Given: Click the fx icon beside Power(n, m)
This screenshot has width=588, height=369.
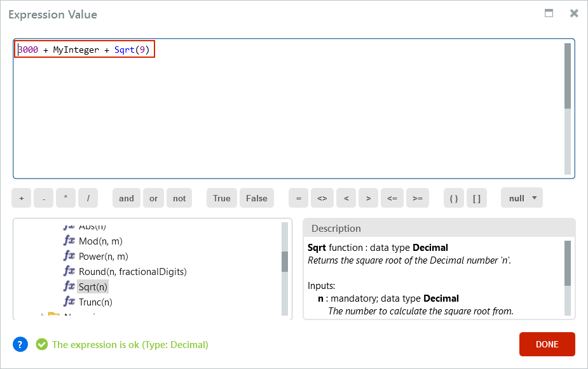Looking at the screenshot, I should (x=69, y=255).
